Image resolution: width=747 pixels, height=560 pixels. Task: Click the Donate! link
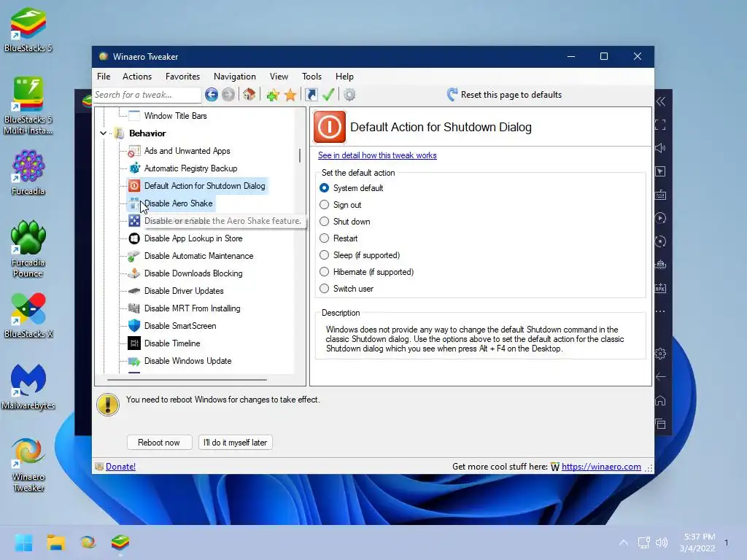[x=120, y=467]
